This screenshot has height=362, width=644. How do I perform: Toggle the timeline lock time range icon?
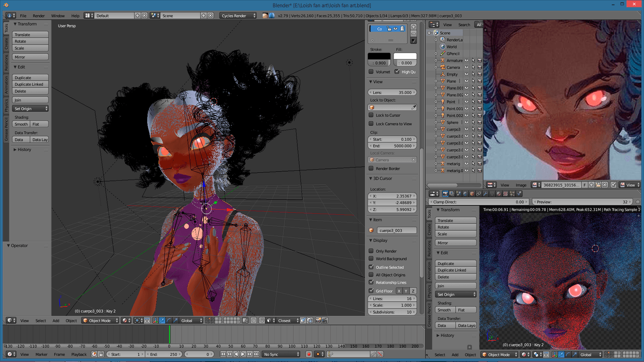[x=101, y=354]
